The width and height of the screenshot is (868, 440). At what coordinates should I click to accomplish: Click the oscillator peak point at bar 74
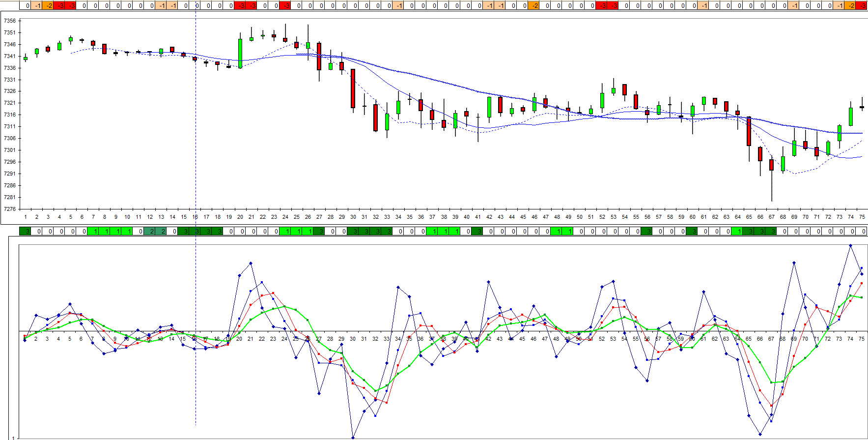coord(851,246)
